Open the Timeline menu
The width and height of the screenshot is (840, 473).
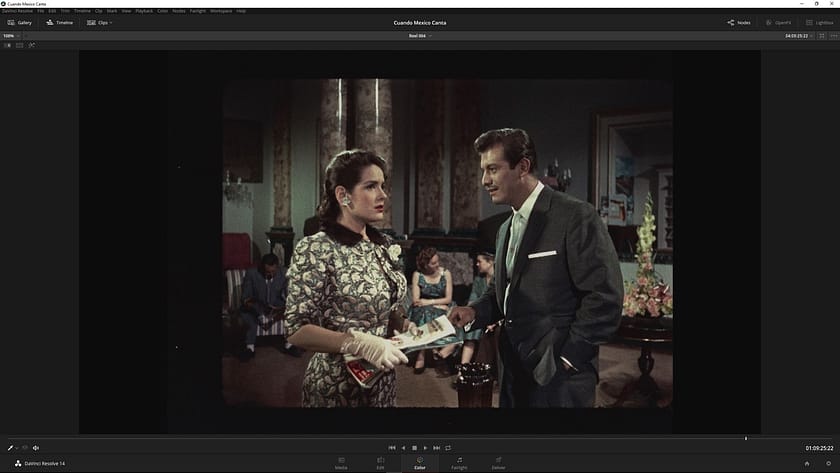82,11
